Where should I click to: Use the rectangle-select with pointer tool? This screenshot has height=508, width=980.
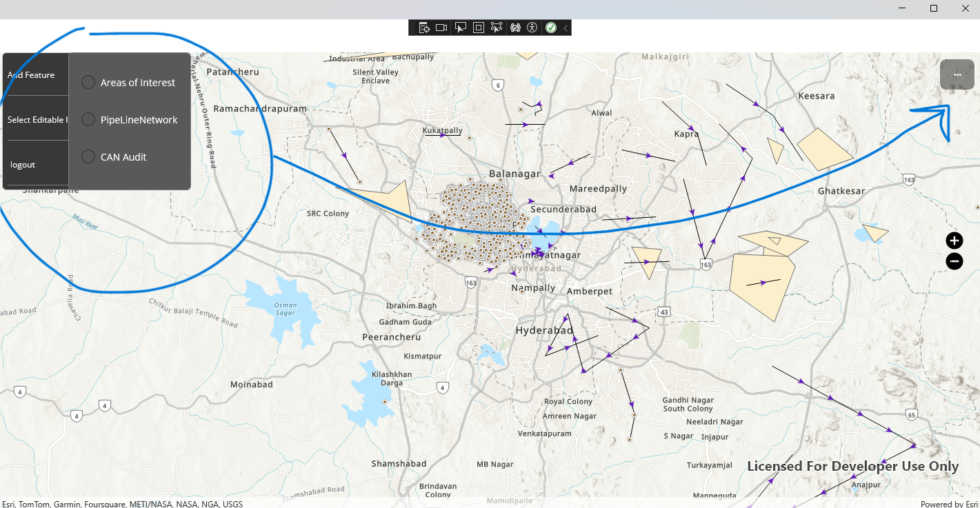click(x=496, y=28)
